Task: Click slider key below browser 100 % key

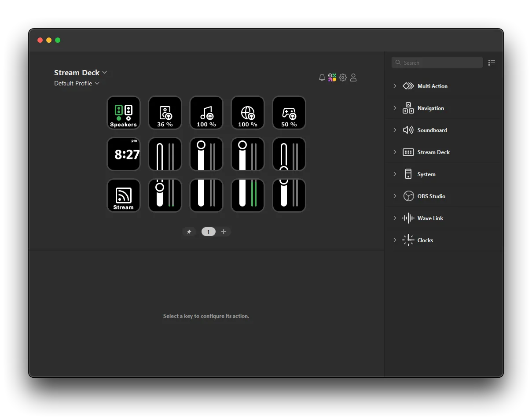Action: (248, 154)
